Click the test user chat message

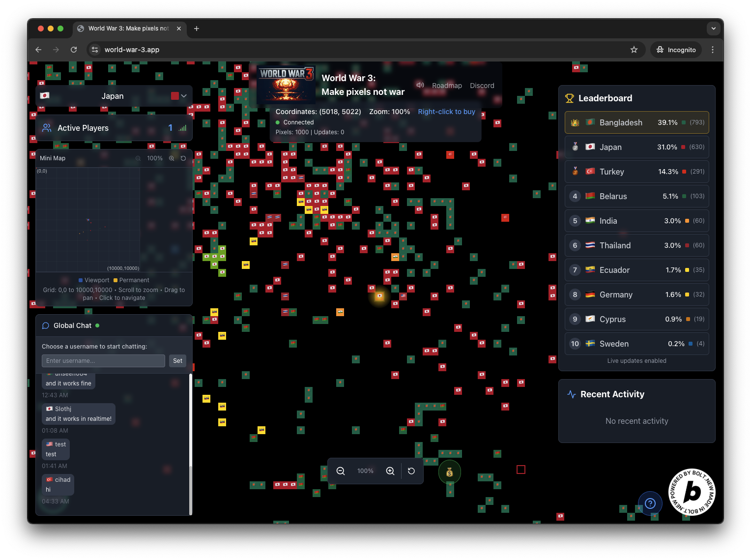56,449
